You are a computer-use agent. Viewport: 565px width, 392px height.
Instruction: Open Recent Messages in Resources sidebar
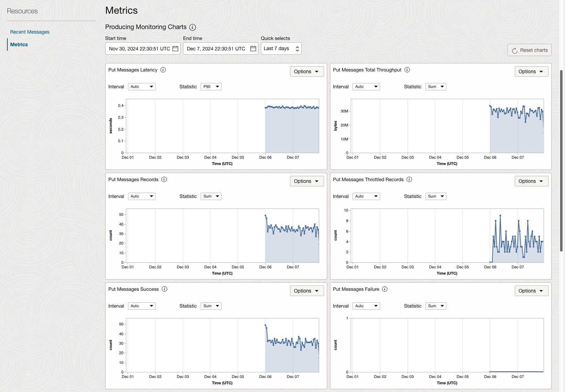click(30, 32)
